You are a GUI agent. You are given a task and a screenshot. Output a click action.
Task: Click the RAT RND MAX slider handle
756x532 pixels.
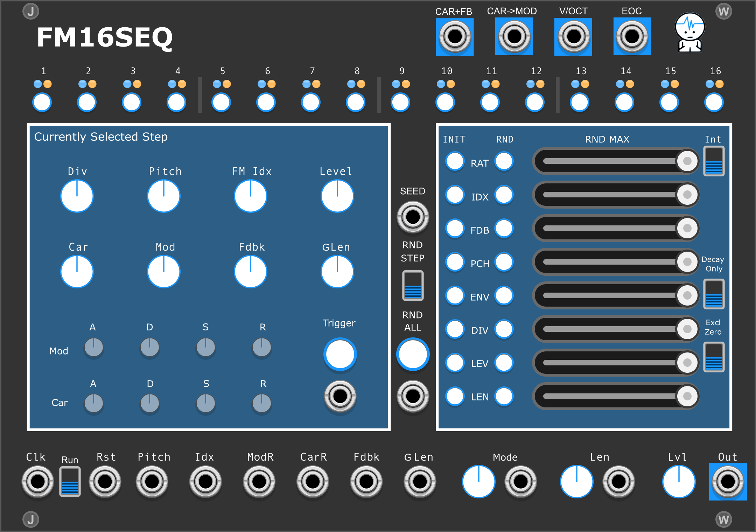(687, 161)
